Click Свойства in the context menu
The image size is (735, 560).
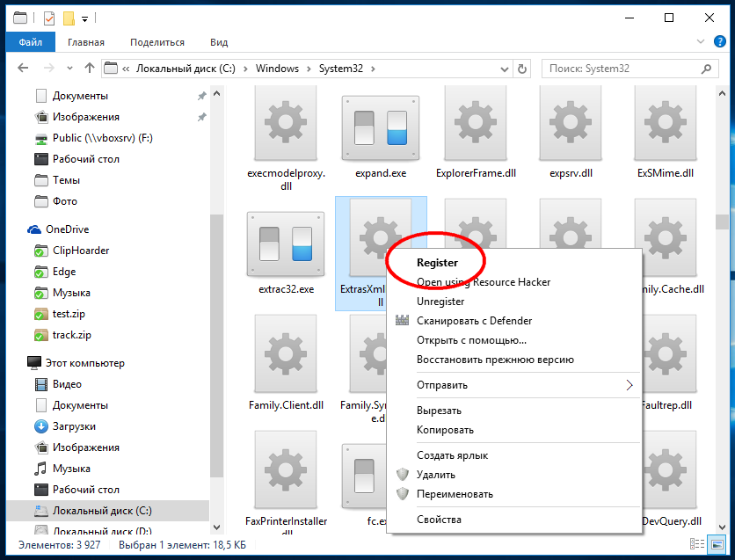(x=439, y=520)
